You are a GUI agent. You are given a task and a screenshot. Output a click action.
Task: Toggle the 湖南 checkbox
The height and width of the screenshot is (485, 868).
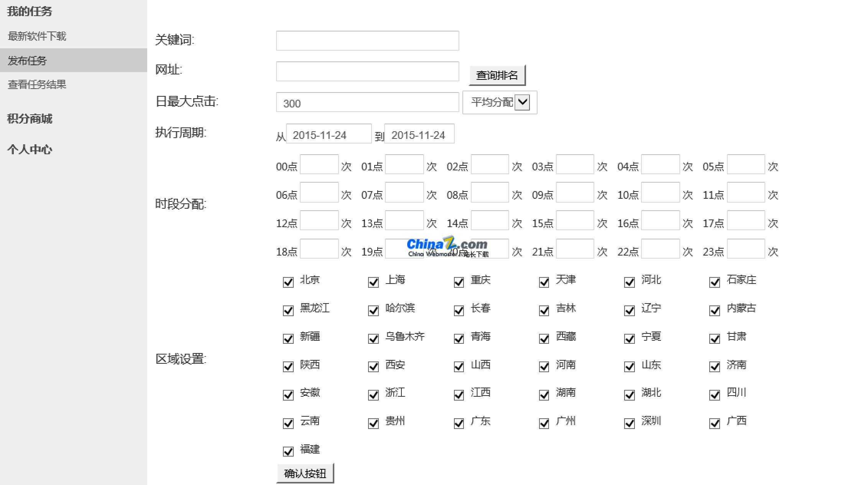pyautogui.click(x=544, y=395)
